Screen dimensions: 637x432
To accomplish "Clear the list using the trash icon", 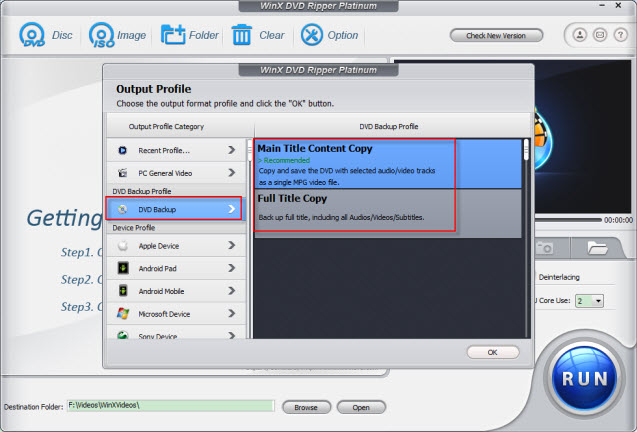I will click(242, 35).
